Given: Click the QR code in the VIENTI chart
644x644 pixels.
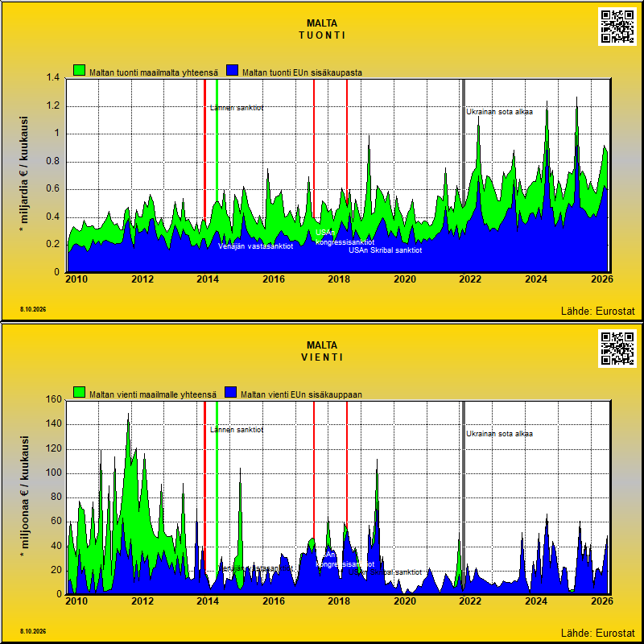Looking at the screenshot, I should tap(617, 349).
